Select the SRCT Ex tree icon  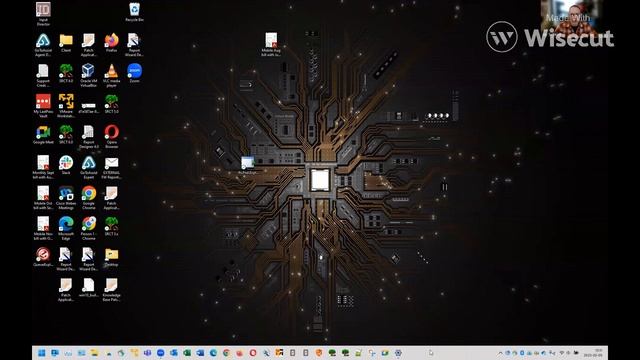111,227
